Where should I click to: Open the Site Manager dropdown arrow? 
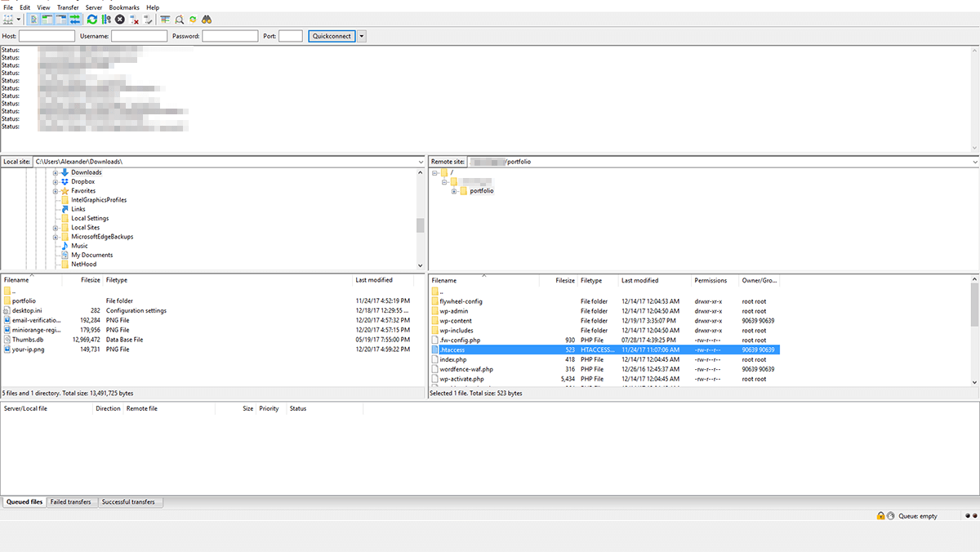(19, 19)
